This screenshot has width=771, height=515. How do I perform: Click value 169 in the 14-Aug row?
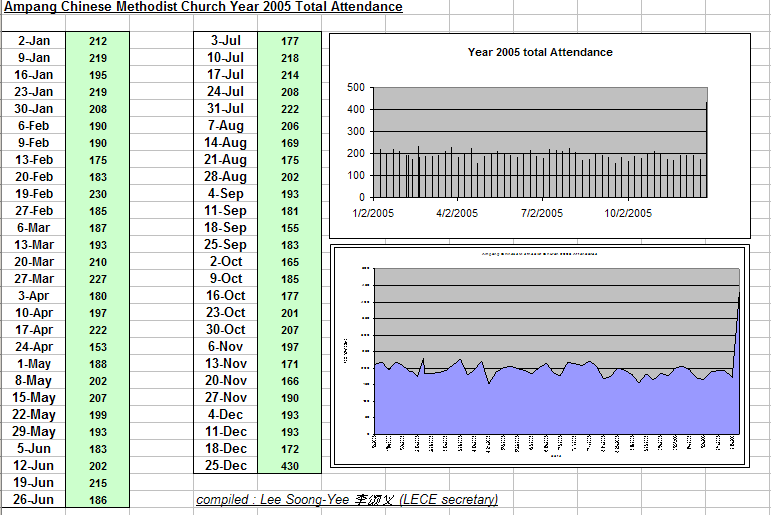pyautogui.click(x=290, y=143)
